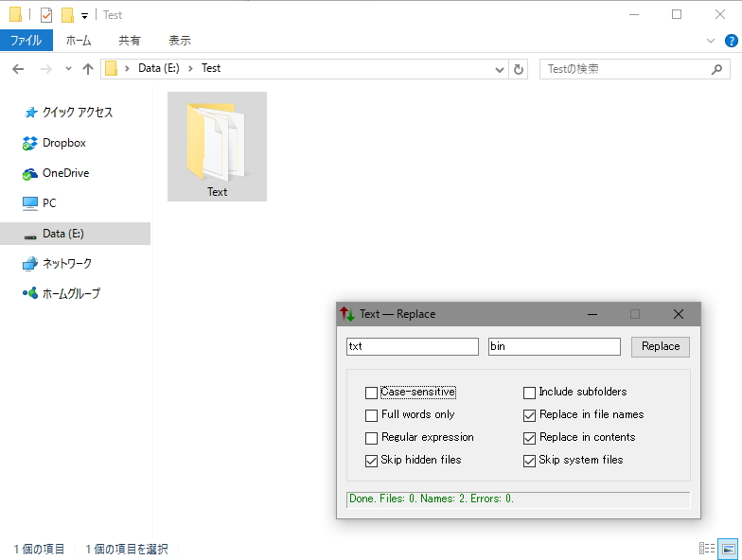Click the Done status message text

pos(432,499)
